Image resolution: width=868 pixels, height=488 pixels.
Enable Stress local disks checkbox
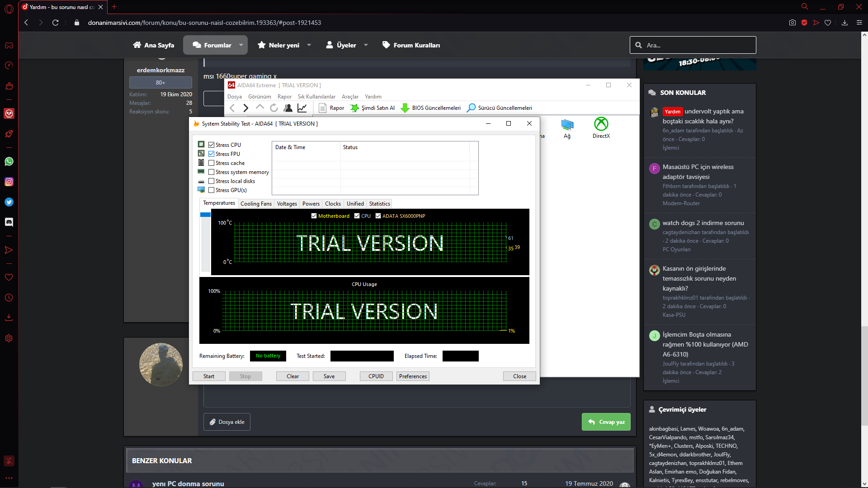(x=211, y=181)
